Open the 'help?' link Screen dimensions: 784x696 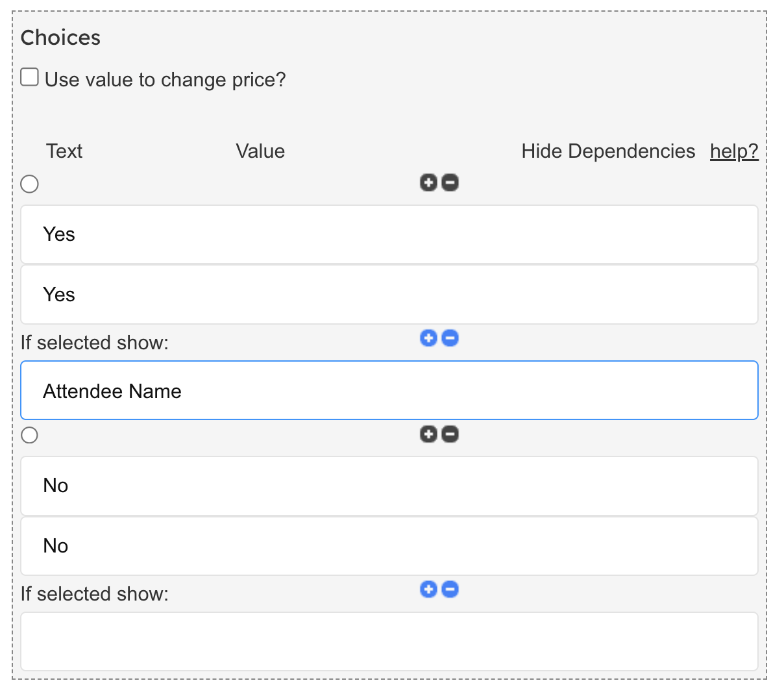pos(733,151)
